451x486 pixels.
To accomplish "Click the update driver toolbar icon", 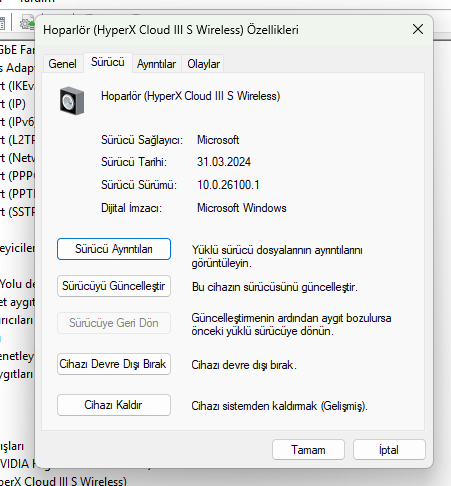I will (x=27, y=23).
